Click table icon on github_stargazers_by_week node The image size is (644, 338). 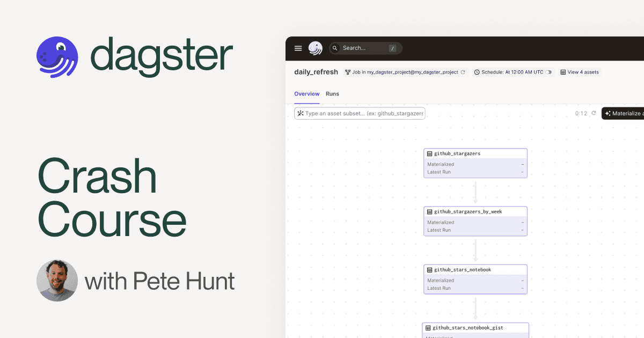[429, 211]
